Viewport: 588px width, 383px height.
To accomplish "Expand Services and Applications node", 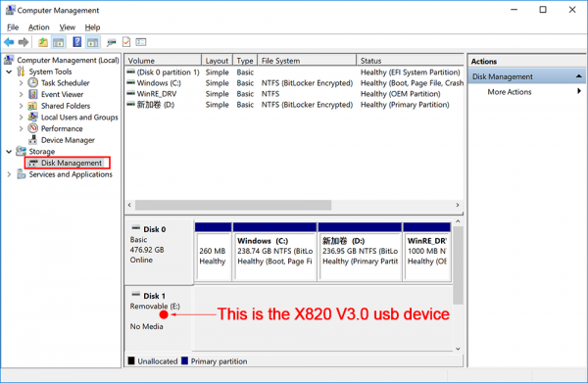I will click(9, 174).
